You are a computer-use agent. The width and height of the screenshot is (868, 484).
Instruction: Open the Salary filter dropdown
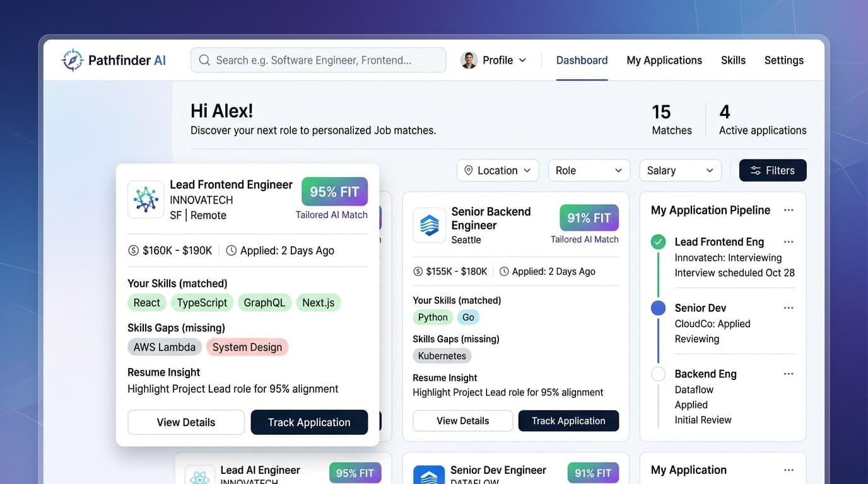click(x=681, y=170)
